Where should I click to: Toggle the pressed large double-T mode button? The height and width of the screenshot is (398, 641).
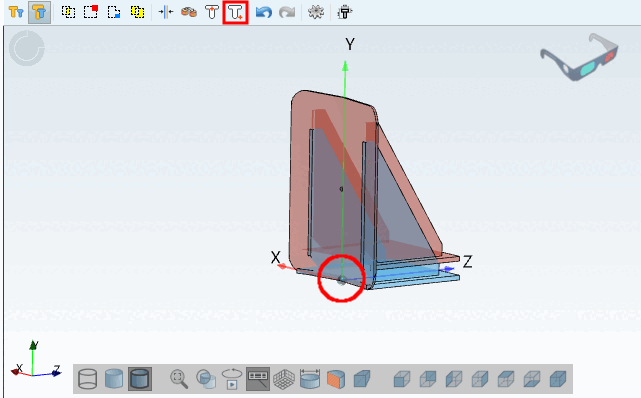(x=39, y=12)
